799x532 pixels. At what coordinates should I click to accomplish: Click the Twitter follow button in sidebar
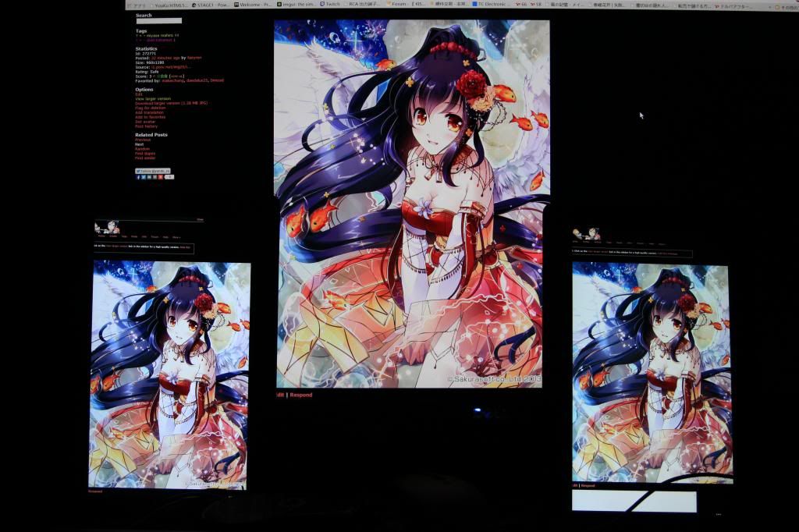pos(153,171)
